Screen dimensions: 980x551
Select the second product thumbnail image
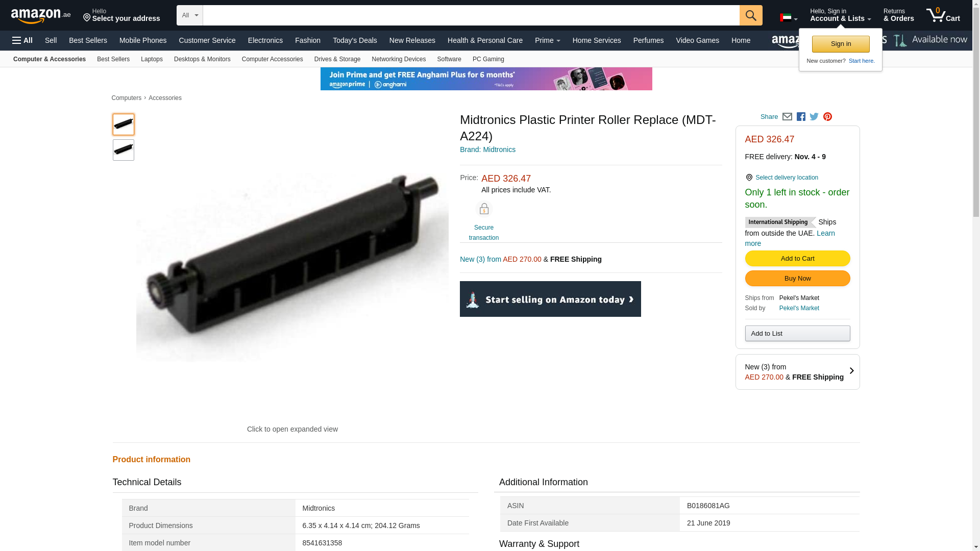click(124, 150)
